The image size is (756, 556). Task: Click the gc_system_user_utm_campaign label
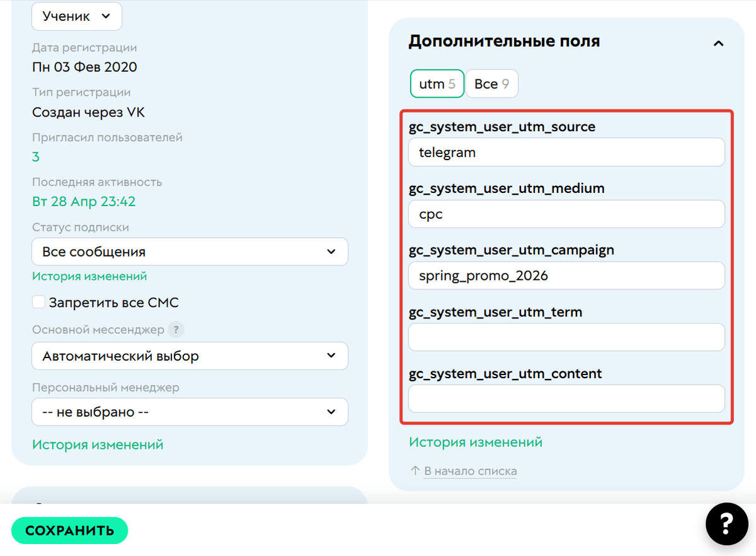click(512, 250)
